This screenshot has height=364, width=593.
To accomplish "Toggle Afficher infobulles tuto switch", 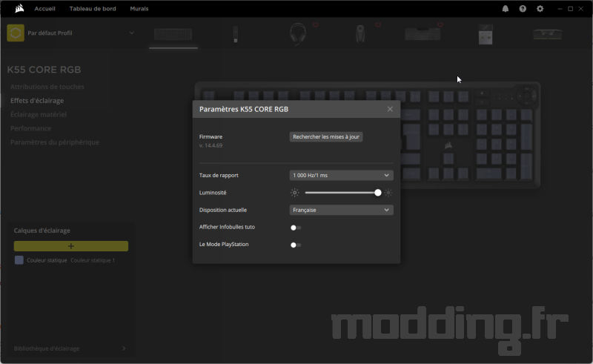I will tap(296, 228).
